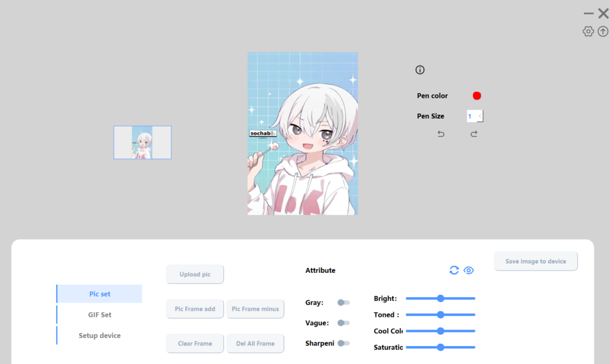Viewport: 610px width, 364px height.
Task: Enable the Sharpen switch
Action: (344, 343)
